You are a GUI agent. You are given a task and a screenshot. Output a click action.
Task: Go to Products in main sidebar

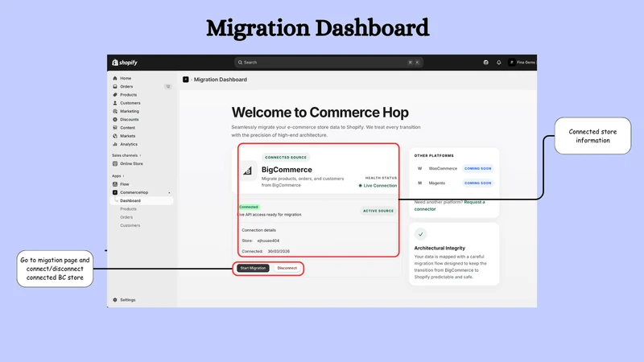point(128,95)
